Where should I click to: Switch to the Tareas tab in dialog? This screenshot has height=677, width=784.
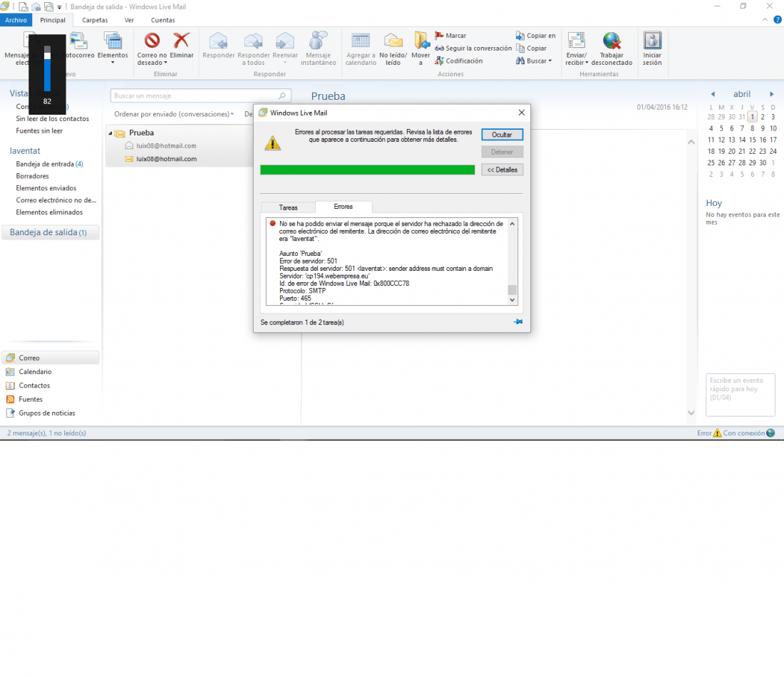[x=288, y=207]
